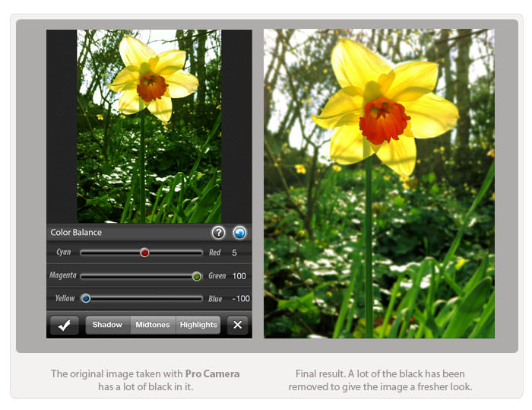This screenshot has width=532, height=410.
Task: Tap the daffodil preview in the editor
Action: click(149, 126)
